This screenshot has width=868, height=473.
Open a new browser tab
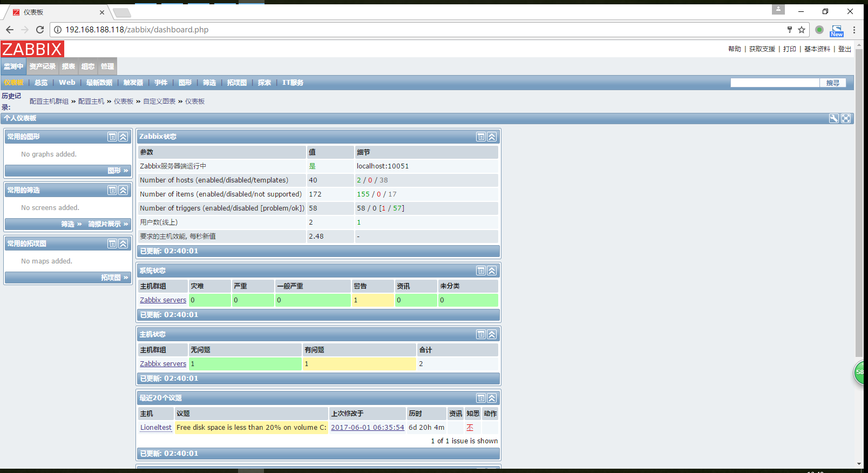tap(122, 12)
